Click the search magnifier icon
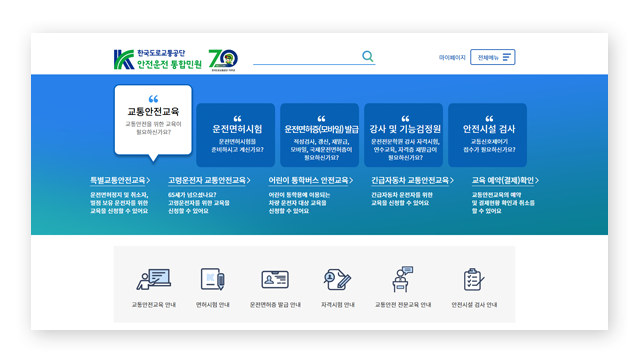Image resolution: width=640 pixels, height=362 pixels. coord(368,56)
